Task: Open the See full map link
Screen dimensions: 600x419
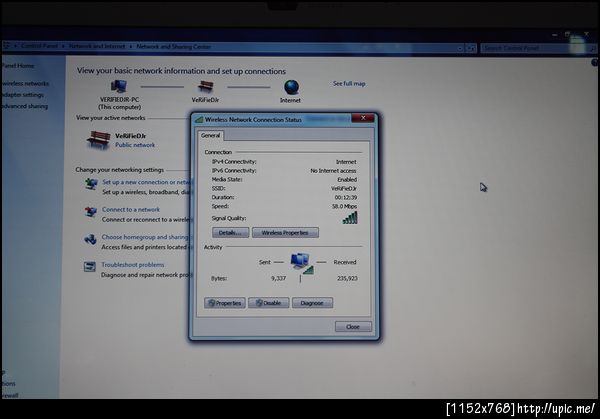Action: tap(349, 83)
